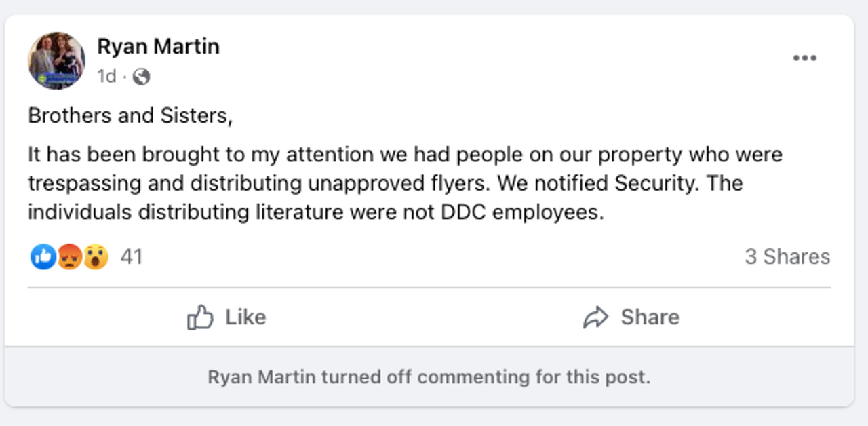The height and width of the screenshot is (426, 868).
Task: Open the post's three-dot options menu
Action: [804, 58]
